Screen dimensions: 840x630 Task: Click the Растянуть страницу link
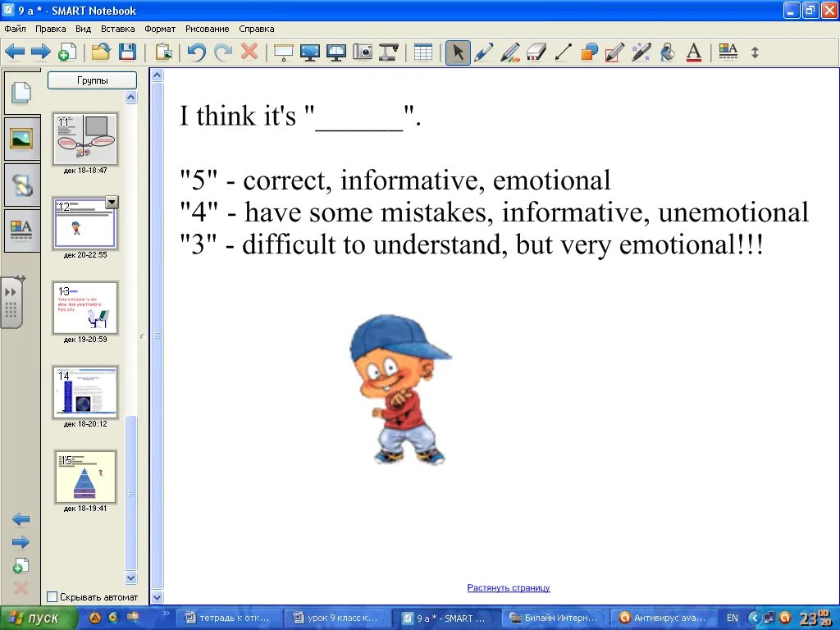click(x=509, y=587)
